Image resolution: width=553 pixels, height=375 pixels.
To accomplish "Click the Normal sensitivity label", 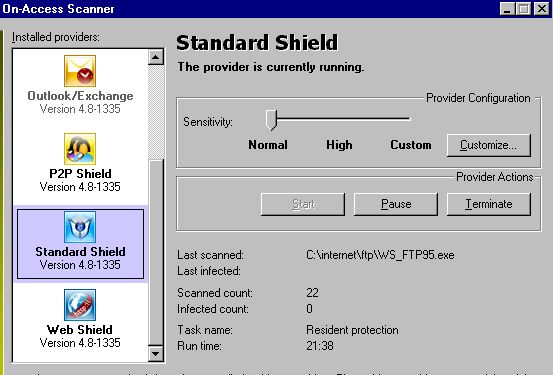I will point(268,145).
